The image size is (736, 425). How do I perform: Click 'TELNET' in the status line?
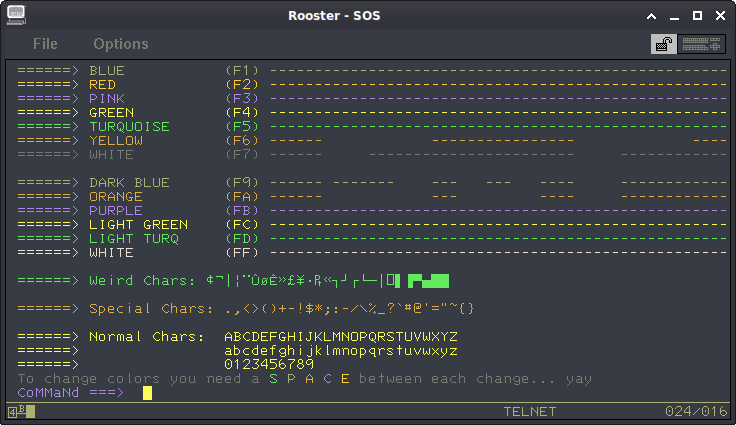tap(530, 412)
